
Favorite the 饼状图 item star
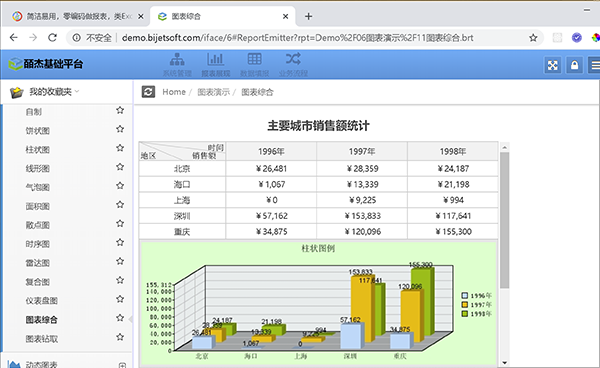[120, 129]
